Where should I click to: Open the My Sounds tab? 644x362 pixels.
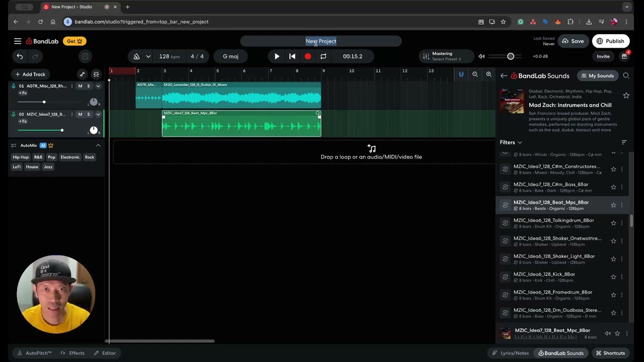(598, 76)
